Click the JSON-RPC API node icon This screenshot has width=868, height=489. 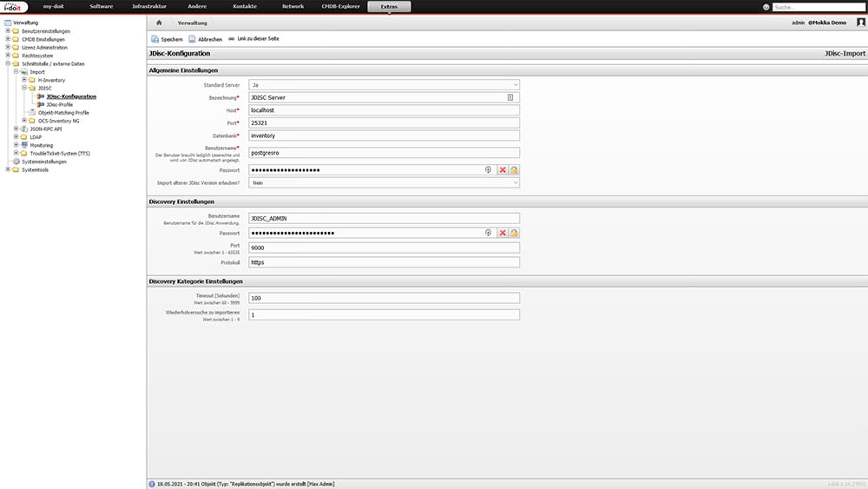24,129
